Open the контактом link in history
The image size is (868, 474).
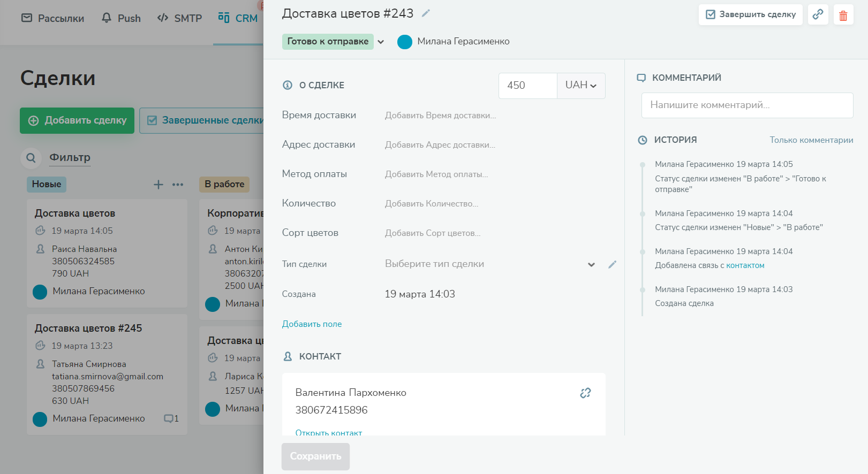point(745,265)
